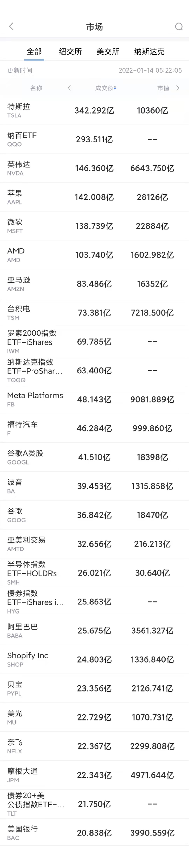Open the Shopify Inc SHOP row
The height and width of the screenshot is (868, 189).
pyautogui.click(x=94, y=659)
